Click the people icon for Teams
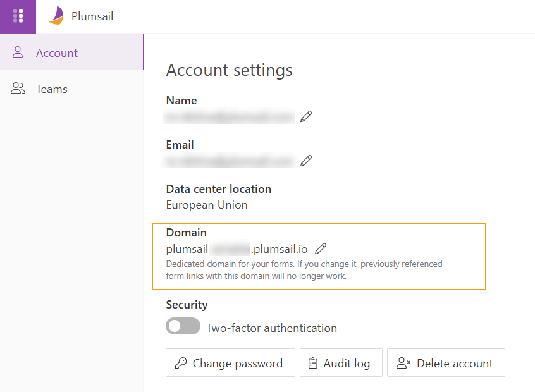 pos(18,89)
